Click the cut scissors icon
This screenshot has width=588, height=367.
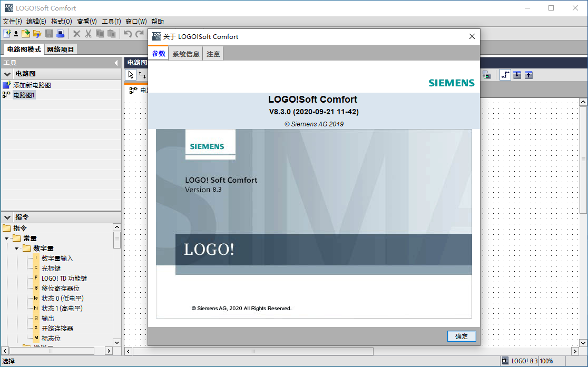click(x=88, y=34)
